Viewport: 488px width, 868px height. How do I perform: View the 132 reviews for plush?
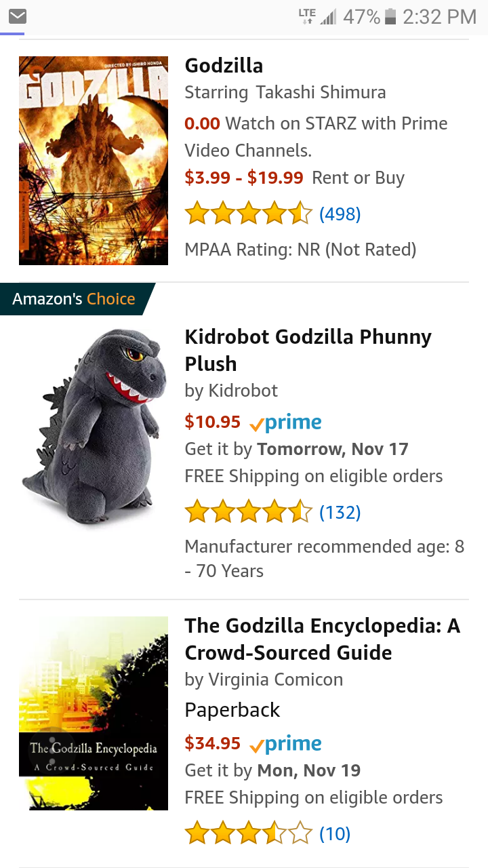coord(340,512)
